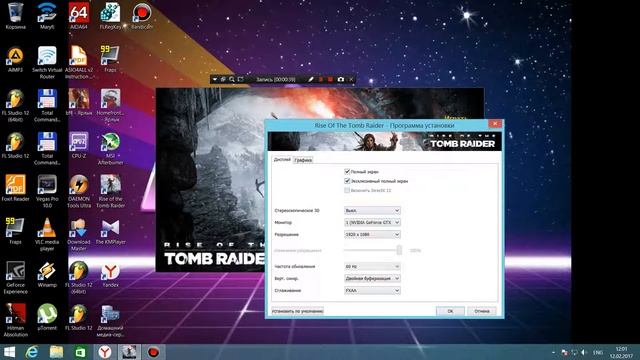Uncheck the Полный экран checkbox
The height and width of the screenshot is (360, 640).
(347, 171)
